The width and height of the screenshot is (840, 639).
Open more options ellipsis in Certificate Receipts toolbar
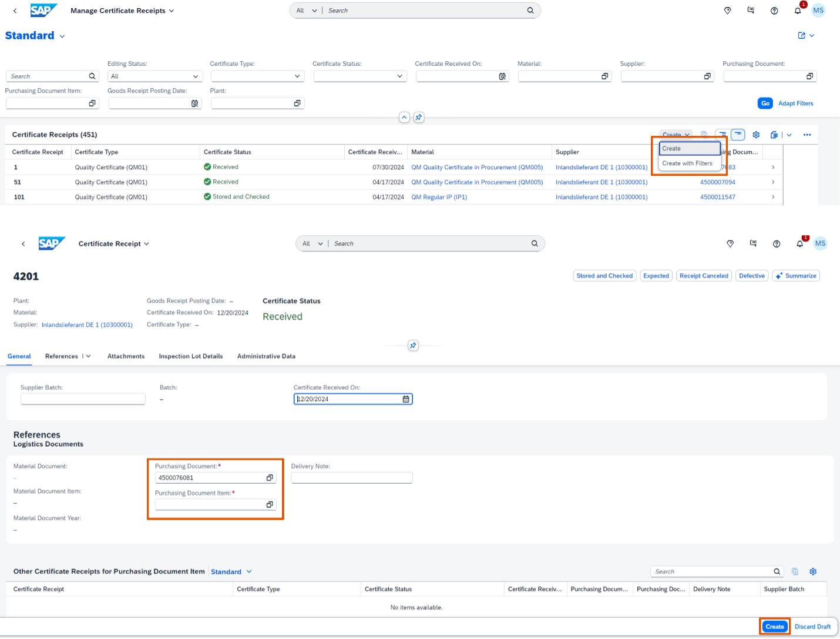pos(807,135)
